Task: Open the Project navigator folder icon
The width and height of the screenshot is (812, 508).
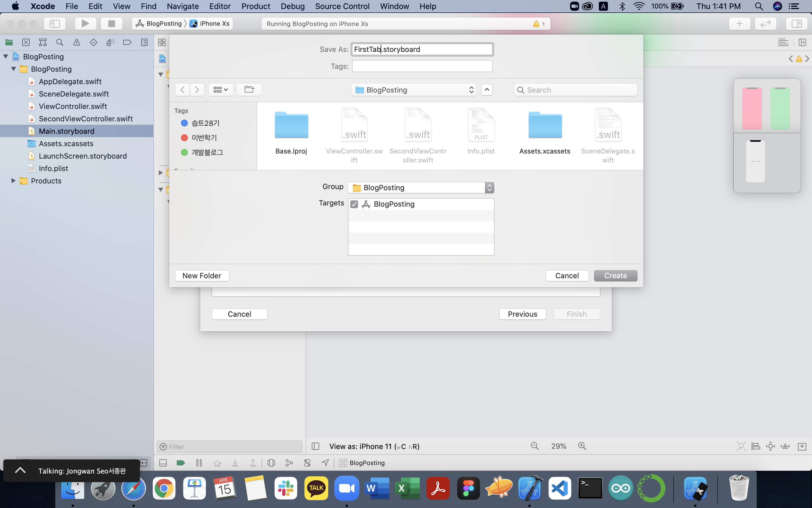Action: pyautogui.click(x=9, y=42)
